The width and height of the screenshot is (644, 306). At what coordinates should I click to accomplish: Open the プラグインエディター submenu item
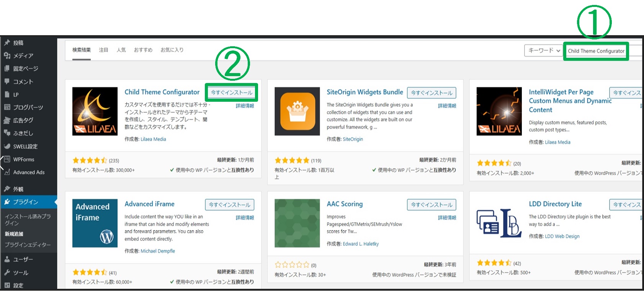pos(28,245)
